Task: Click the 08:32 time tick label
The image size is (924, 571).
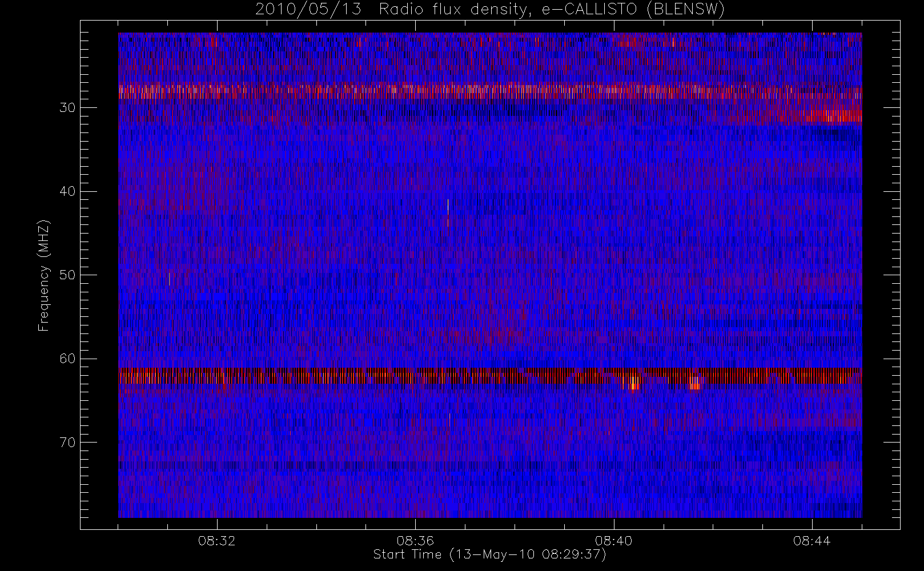Action: [216, 541]
